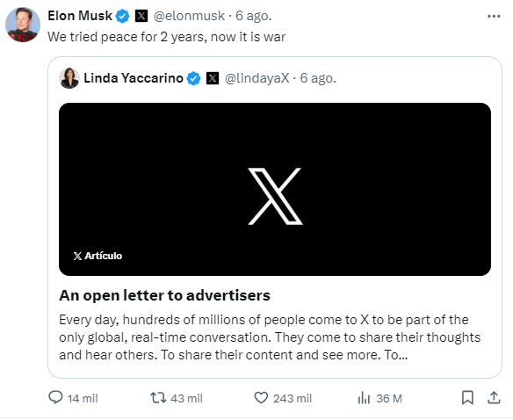Open the @elonmusk handle link
Viewport: 513px width, 420px height.
(x=189, y=16)
